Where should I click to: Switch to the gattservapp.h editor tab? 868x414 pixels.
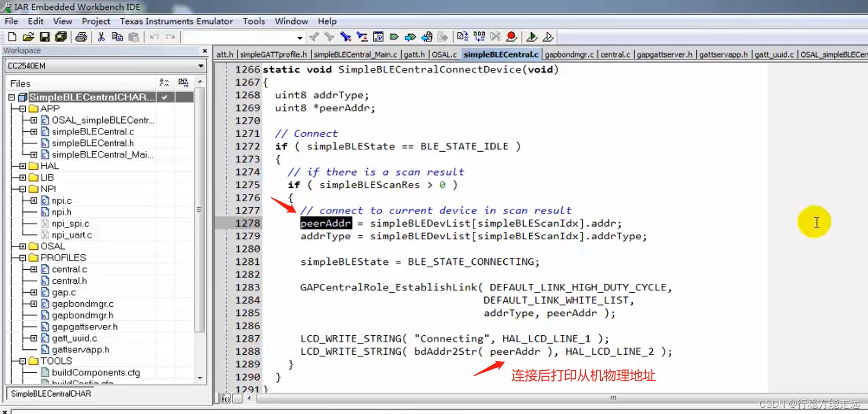[724, 55]
